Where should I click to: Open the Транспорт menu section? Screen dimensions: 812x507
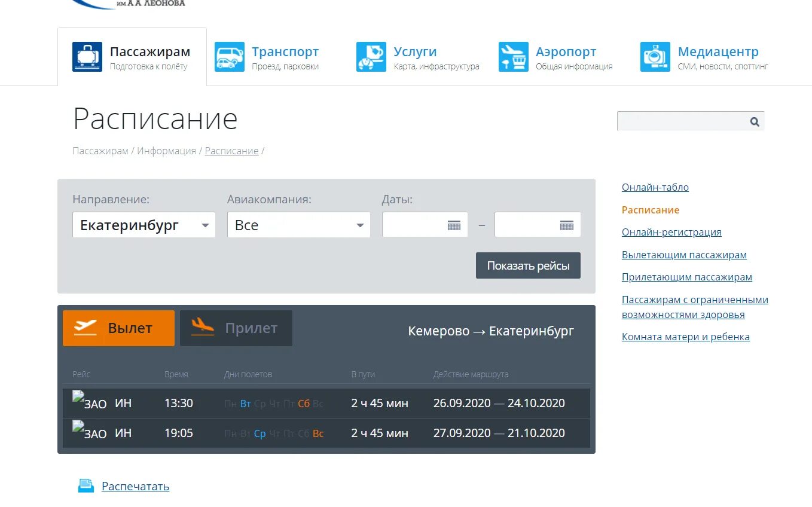click(267, 57)
